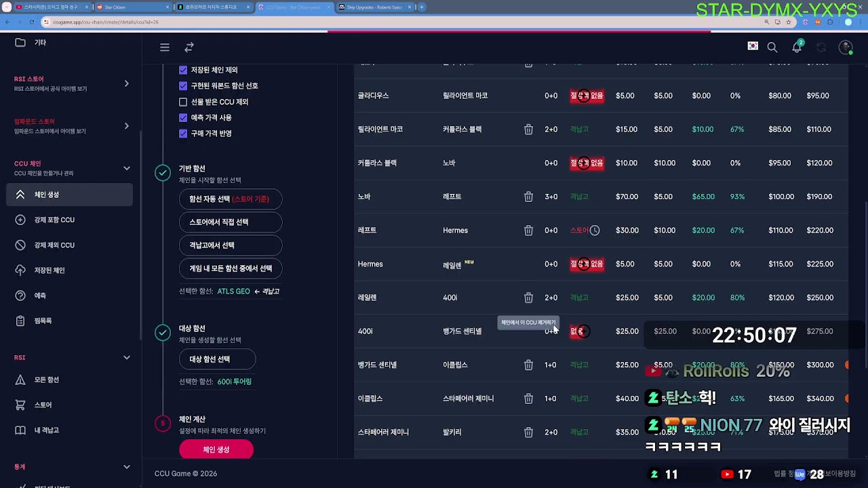Delete the 뱅가드 센티넬 to 이클립스 CCU
This screenshot has width=868, height=488.
528,365
